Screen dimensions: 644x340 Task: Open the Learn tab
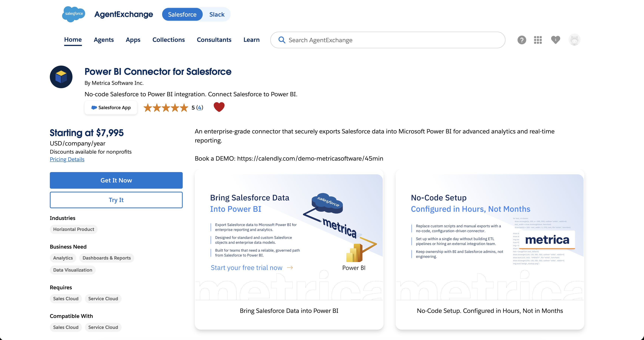(x=251, y=40)
